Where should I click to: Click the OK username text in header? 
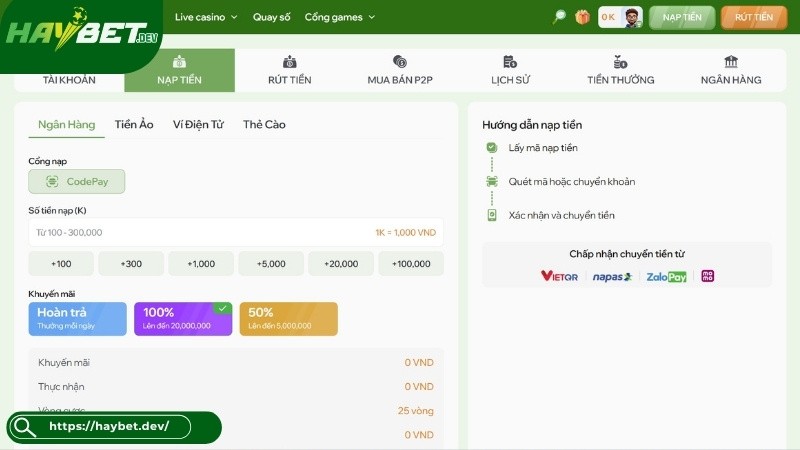(x=608, y=17)
